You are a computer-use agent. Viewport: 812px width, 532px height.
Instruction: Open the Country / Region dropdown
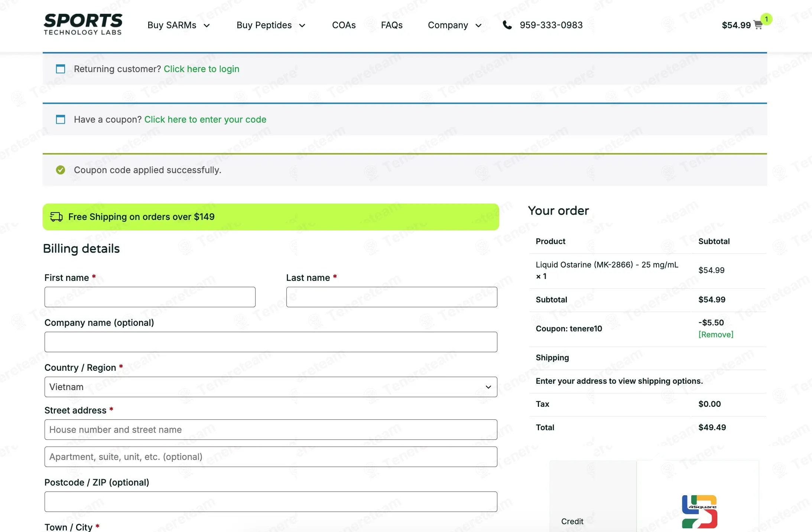click(x=271, y=387)
